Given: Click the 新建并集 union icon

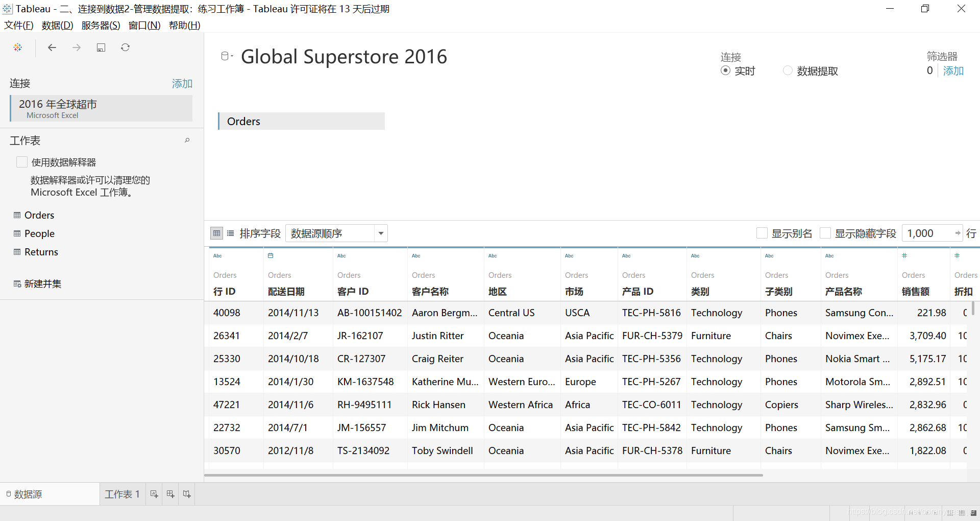Looking at the screenshot, I should click(x=17, y=284).
